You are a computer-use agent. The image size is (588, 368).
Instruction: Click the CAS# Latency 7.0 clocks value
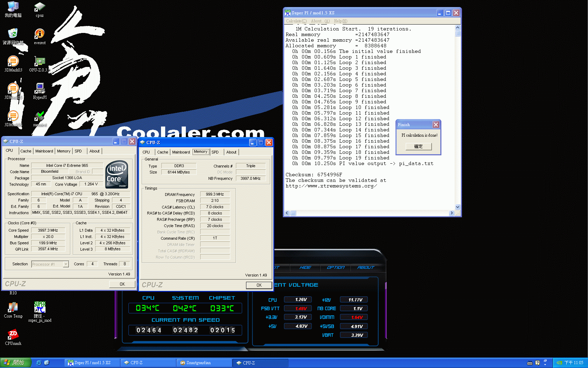tap(215, 207)
